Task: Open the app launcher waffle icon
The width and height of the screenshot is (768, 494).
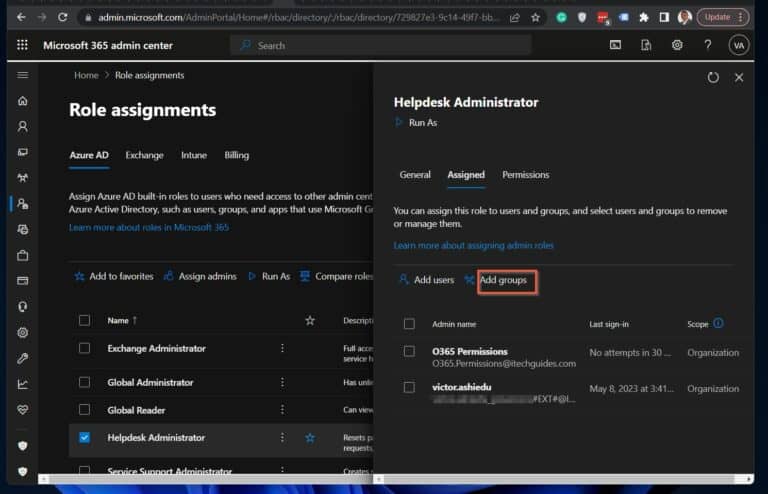Action: tap(23, 45)
